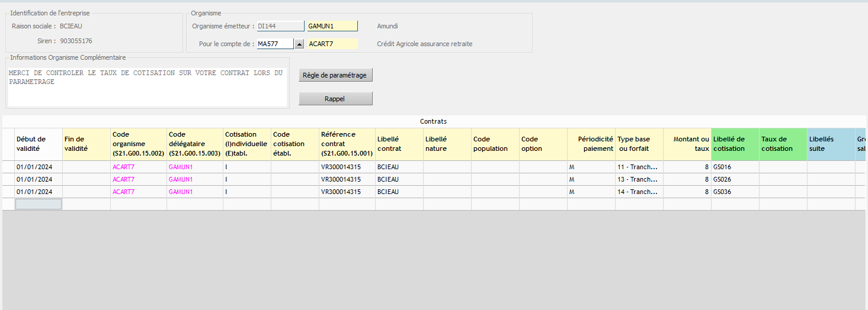The image size is (868, 310).
Task: Select the green Taux de cotisation header
Action: [783, 144]
